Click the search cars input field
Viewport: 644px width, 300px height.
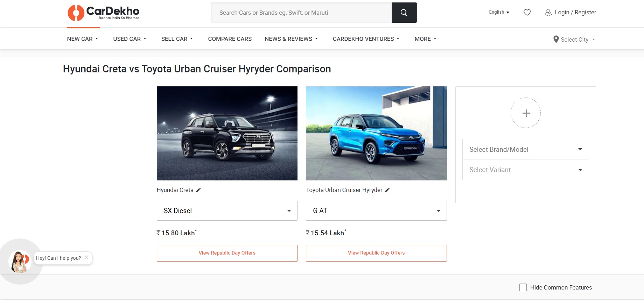click(301, 13)
